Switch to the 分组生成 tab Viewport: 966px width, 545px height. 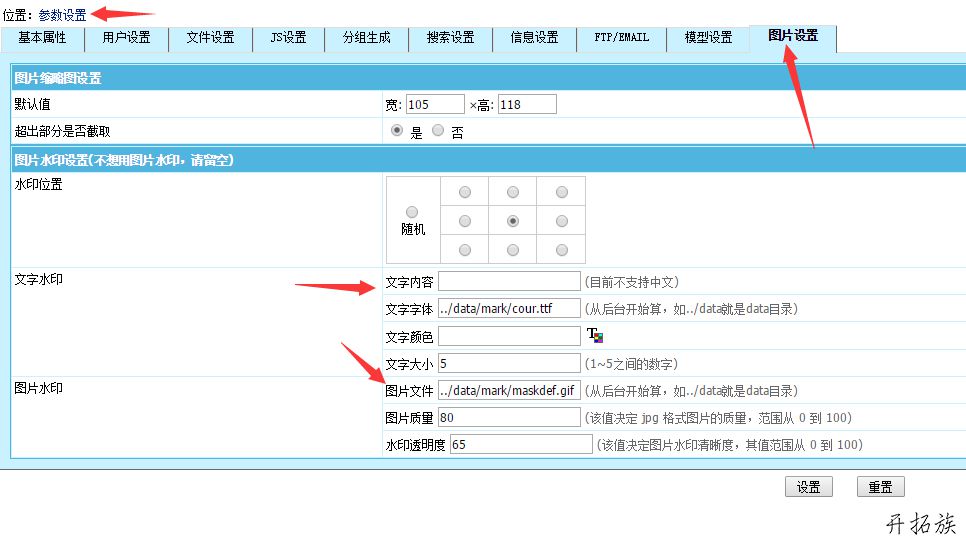point(367,38)
